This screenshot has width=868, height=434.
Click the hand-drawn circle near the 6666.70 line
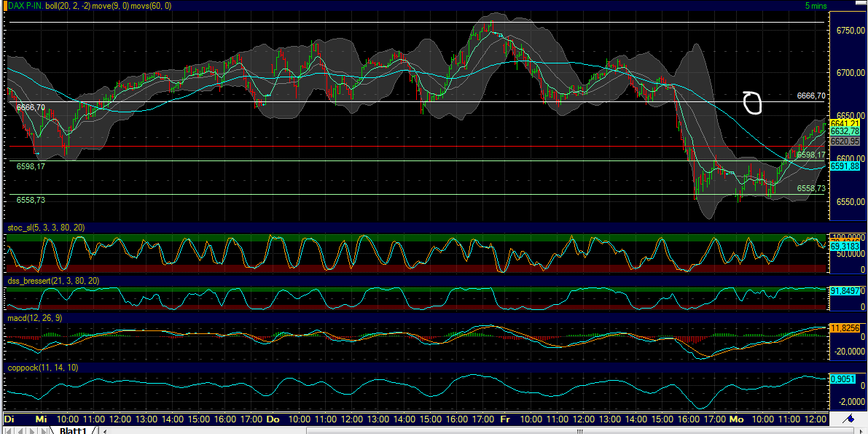pyautogui.click(x=751, y=104)
